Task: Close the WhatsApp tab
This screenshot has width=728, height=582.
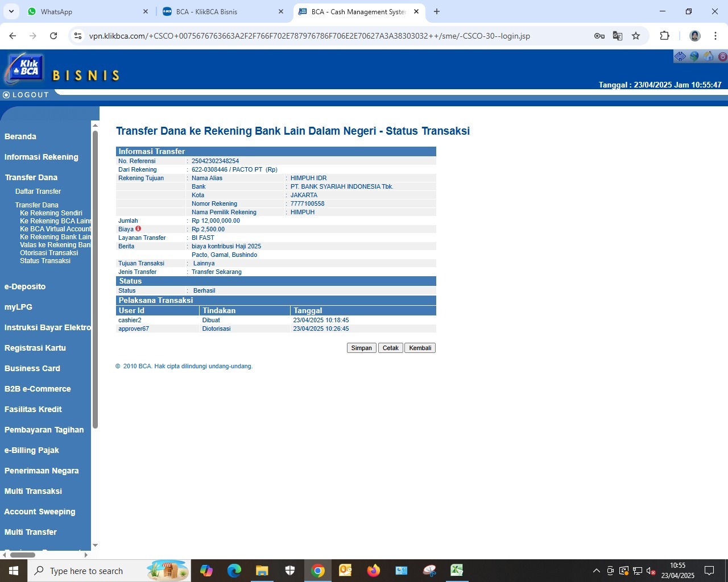Action: point(146,11)
